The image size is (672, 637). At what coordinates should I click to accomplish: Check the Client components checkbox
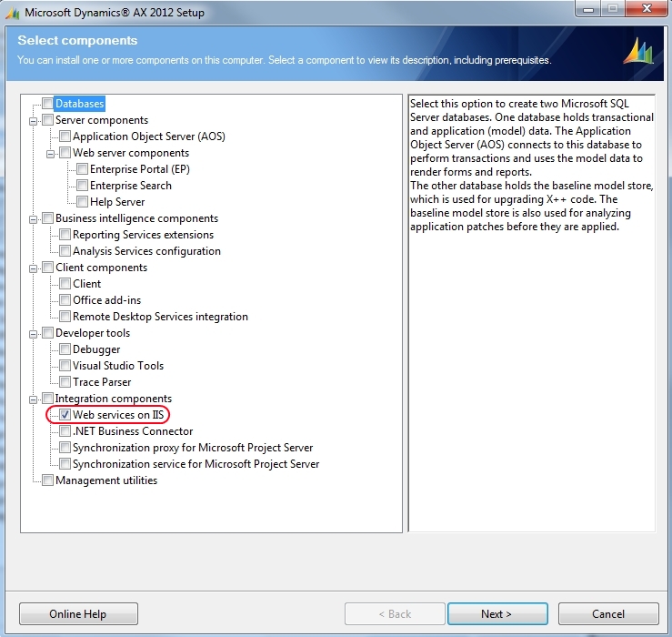pyautogui.click(x=47, y=268)
